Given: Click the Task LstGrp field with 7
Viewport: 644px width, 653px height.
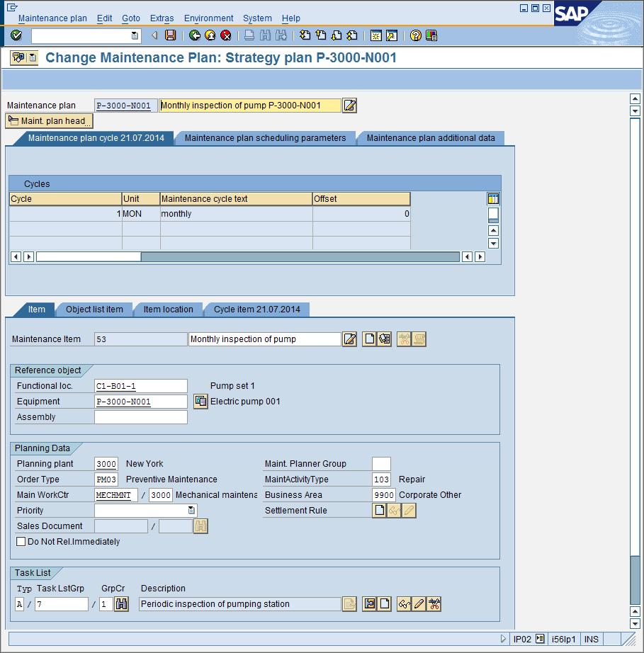Looking at the screenshot, I should tap(62, 604).
